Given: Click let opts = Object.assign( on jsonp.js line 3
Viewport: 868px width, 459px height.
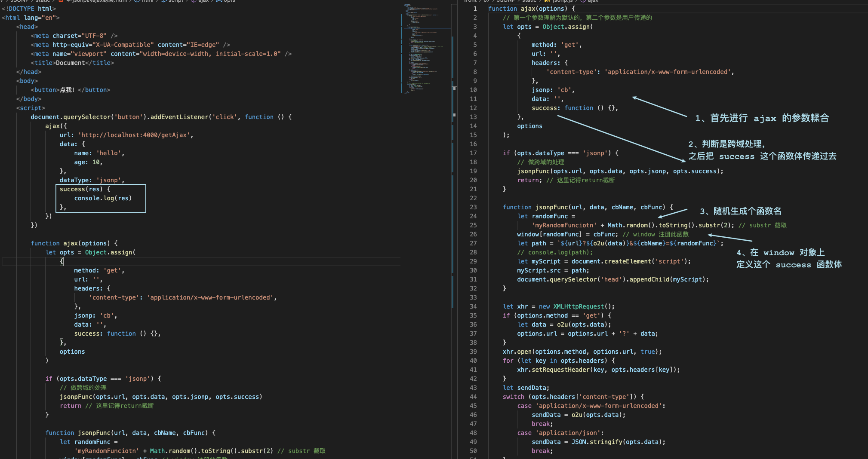Looking at the screenshot, I should click(548, 27).
